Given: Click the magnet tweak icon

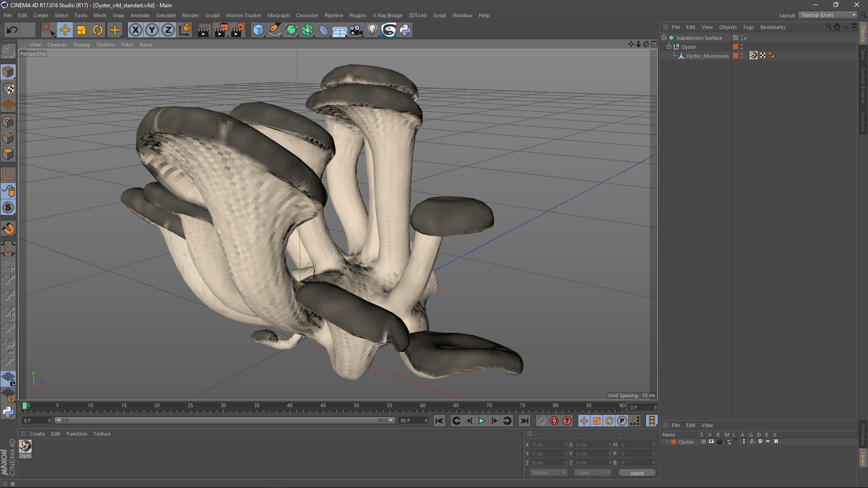Looking at the screenshot, I should pos(8,229).
